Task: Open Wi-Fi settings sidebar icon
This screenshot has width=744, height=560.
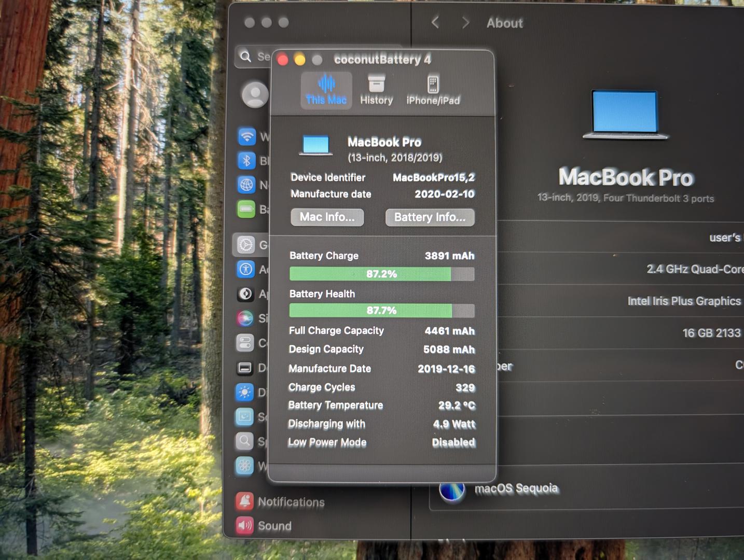Action: pos(247,136)
